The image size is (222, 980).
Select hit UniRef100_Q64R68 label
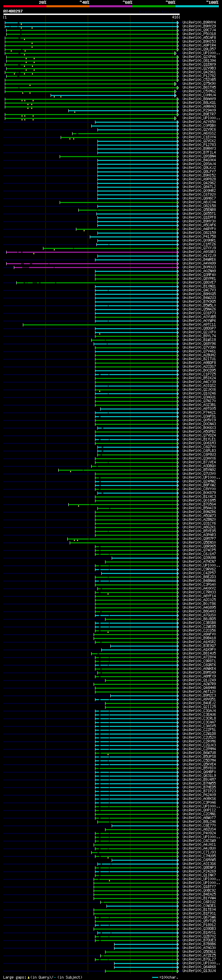(x=199, y=967)
